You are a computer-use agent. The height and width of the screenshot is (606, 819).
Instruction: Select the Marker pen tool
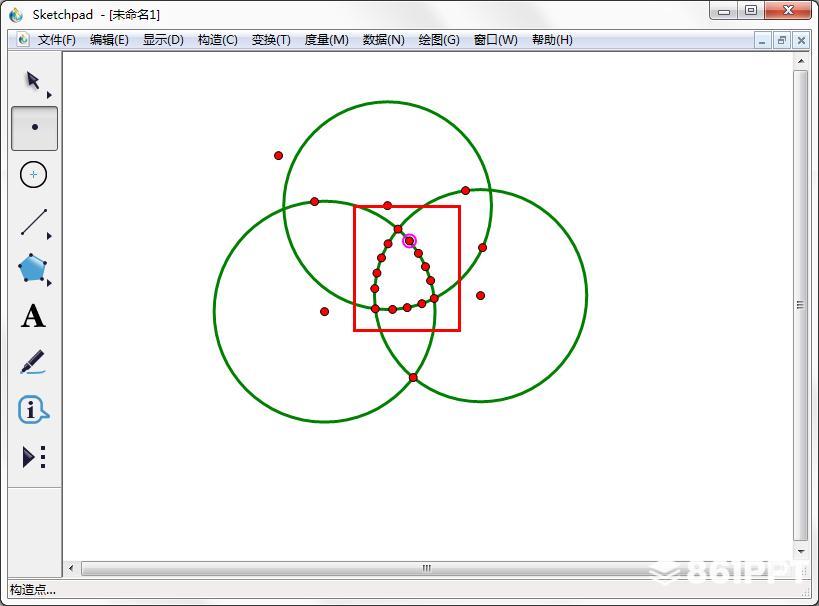(33, 362)
